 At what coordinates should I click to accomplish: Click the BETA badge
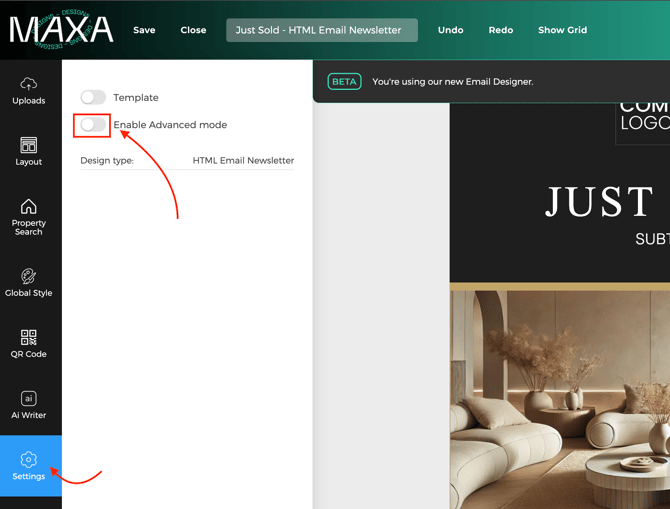coord(344,82)
